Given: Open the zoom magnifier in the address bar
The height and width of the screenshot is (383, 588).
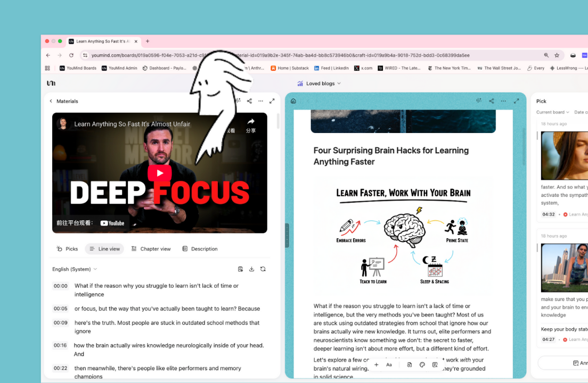Looking at the screenshot, I should [546, 55].
